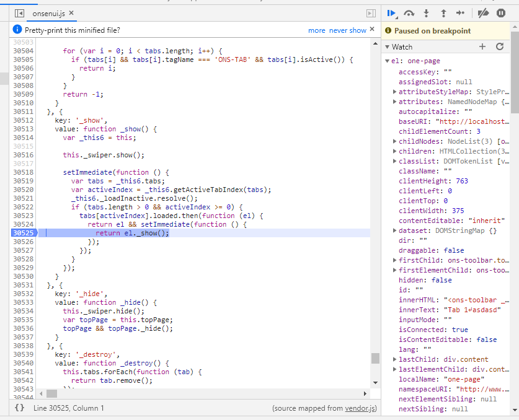
Task: Select the localName "one-page" property
Action: (441, 379)
